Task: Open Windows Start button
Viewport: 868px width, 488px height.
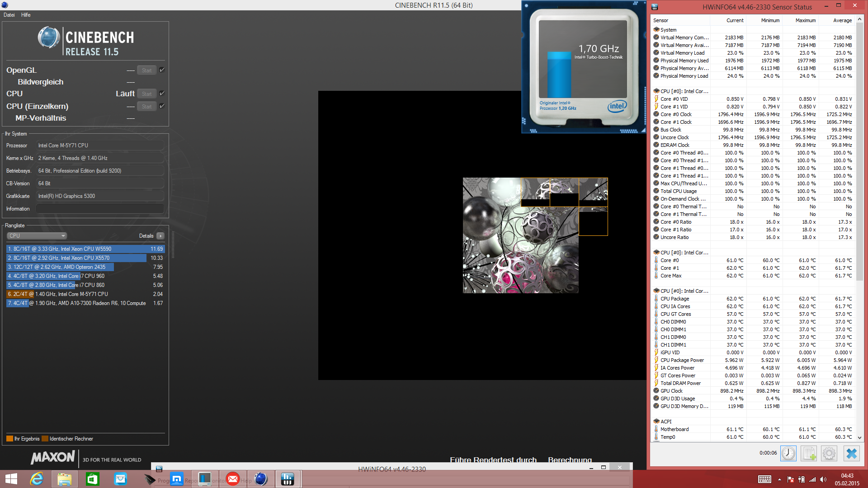Action: coord(11,479)
